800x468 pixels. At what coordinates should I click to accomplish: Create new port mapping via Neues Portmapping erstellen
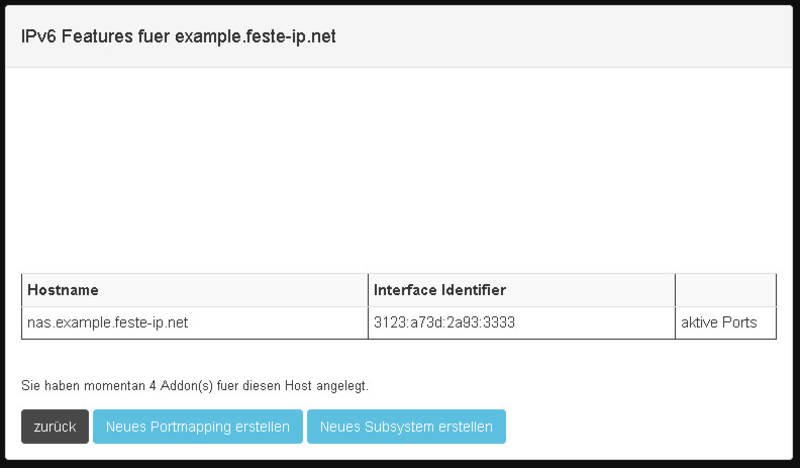[197, 426]
